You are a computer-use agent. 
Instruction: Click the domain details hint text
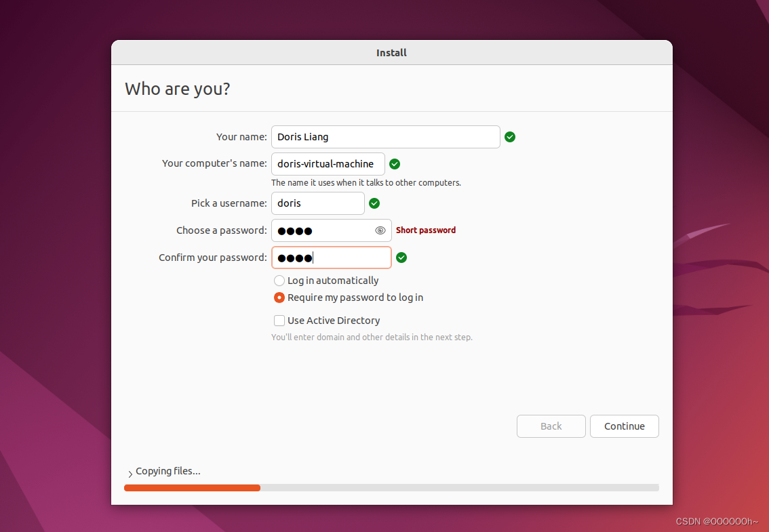tap(372, 337)
